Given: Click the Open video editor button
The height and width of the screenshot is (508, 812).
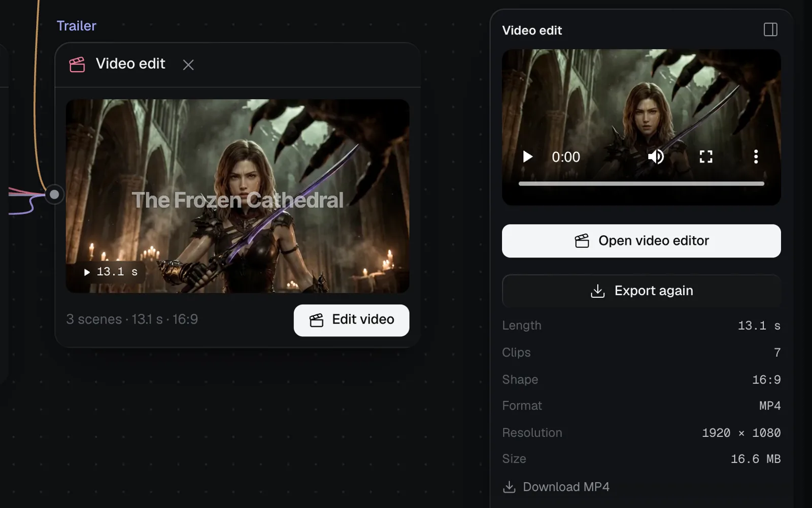Looking at the screenshot, I should [641, 241].
